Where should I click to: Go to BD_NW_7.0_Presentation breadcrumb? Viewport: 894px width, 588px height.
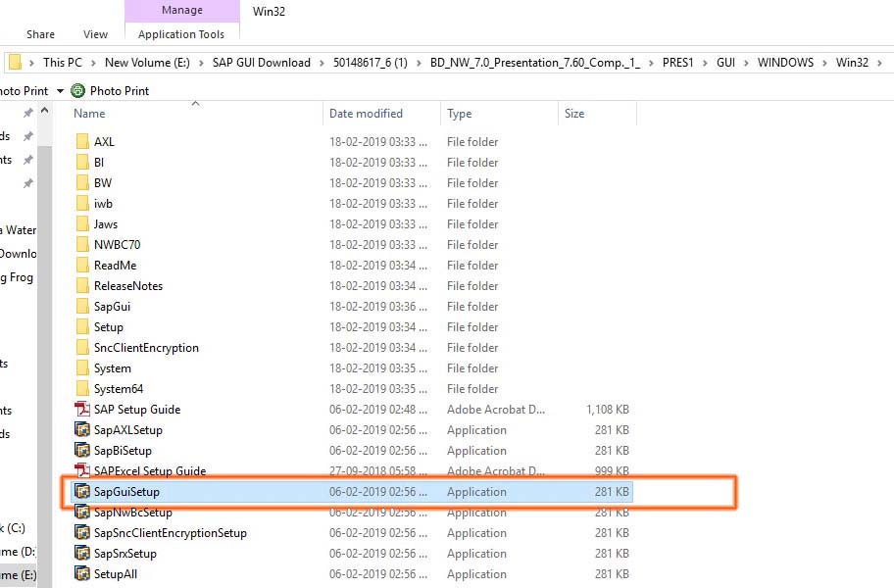point(535,63)
